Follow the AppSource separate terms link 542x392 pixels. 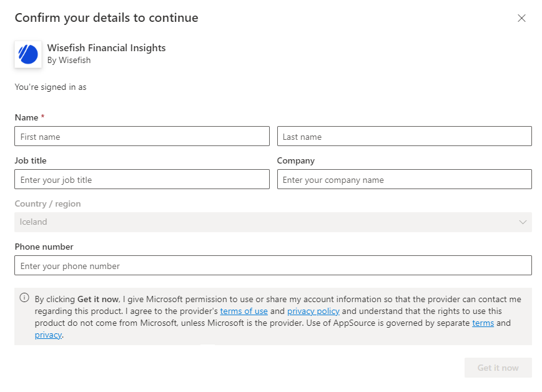483,323
